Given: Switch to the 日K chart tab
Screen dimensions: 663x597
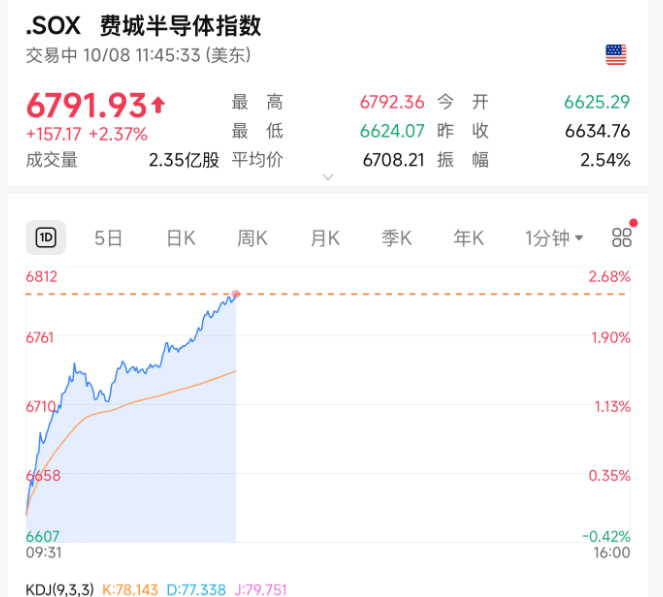Looking at the screenshot, I should (x=180, y=238).
